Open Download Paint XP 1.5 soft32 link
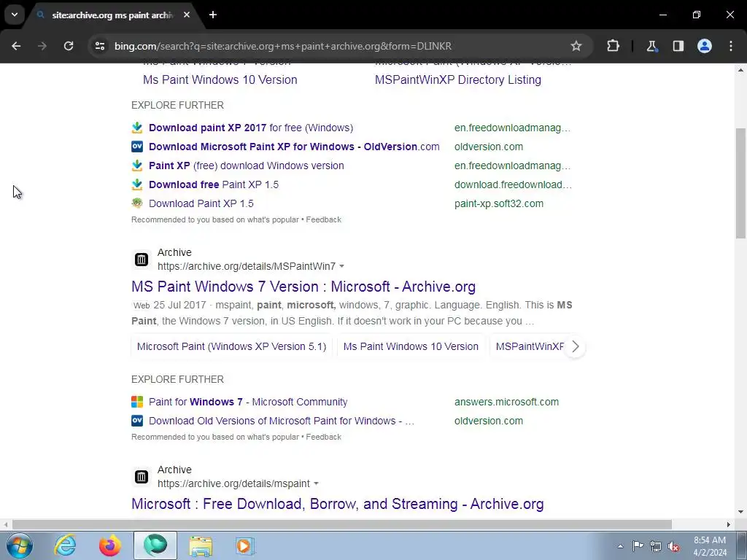 click(201, 204)
